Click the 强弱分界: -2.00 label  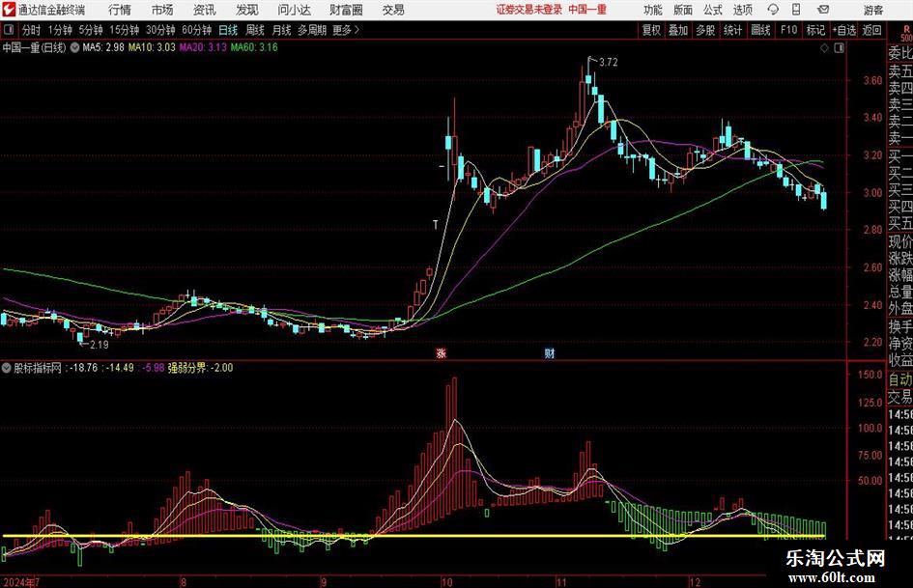click(x=200, y=368)
